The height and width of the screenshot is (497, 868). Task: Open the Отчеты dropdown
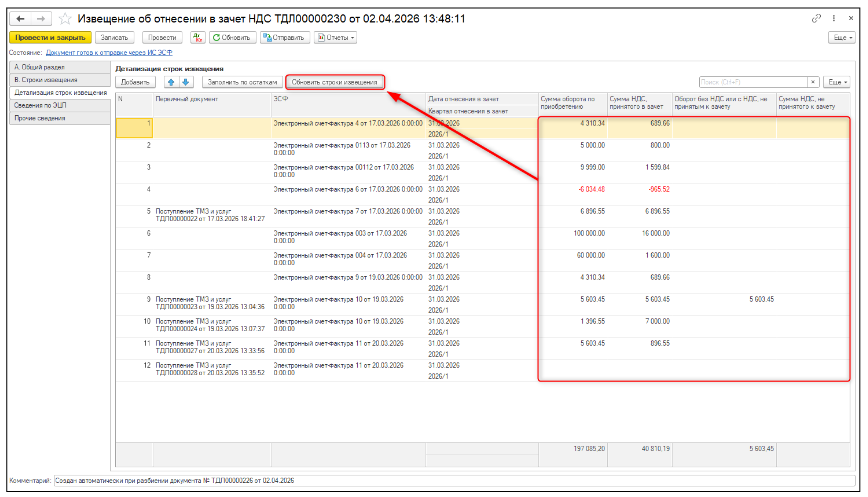pos(336,37)
